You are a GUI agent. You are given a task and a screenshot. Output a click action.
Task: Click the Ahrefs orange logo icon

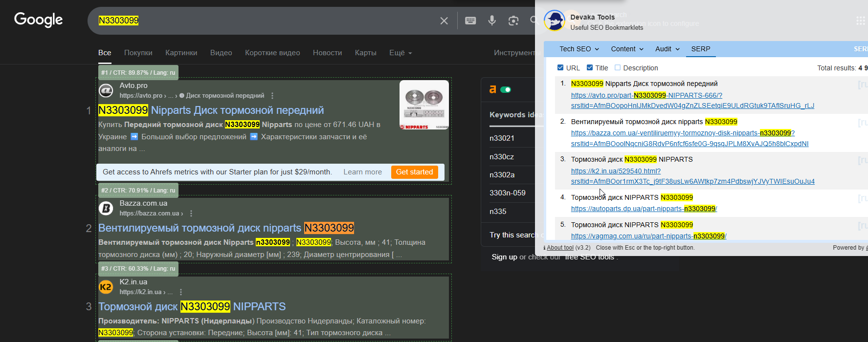[x=493, y=89]
